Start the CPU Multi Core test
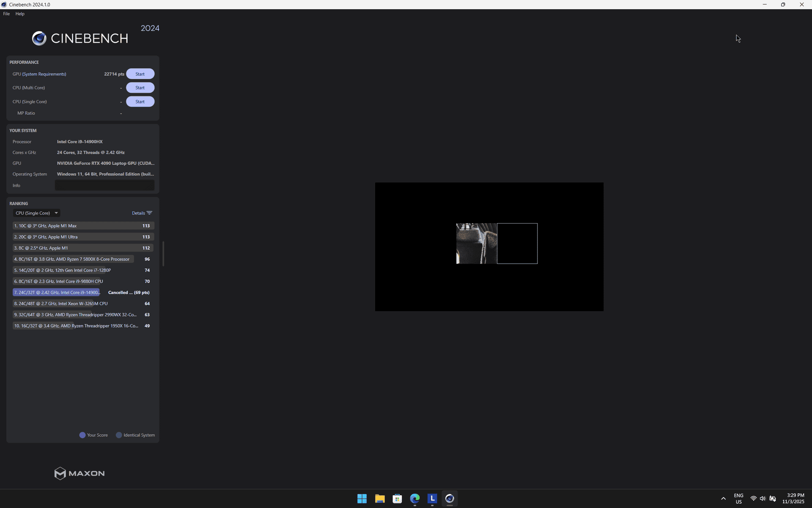The height and width of the screenshot is (508, 812). (140, 88)
